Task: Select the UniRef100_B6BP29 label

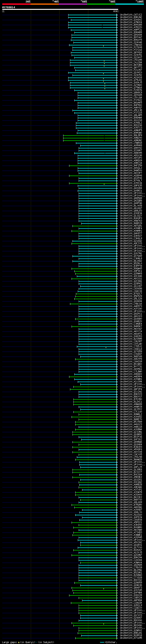Action: coord(131,223)
